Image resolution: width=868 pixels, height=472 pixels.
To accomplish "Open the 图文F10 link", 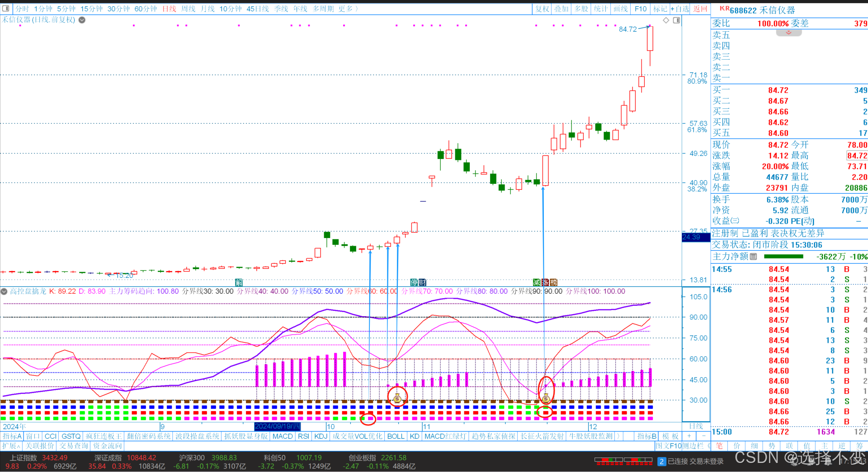I will [669, 446].
